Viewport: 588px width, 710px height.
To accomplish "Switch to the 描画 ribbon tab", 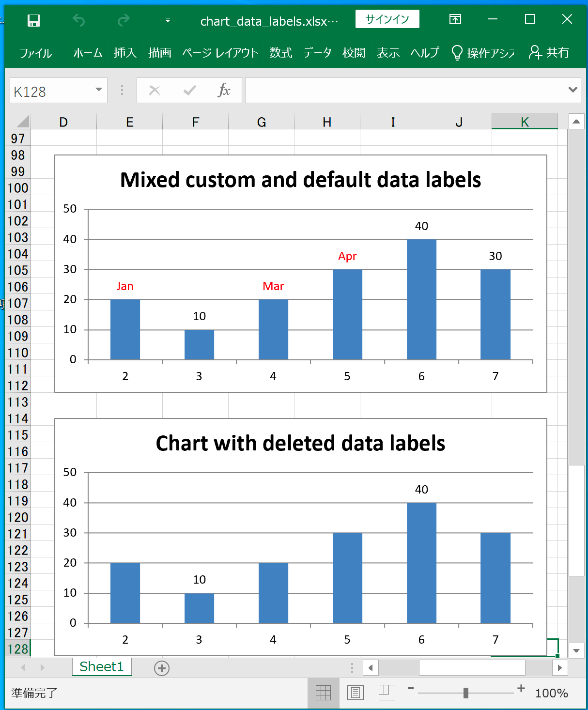I will pyautogui.click(x=160, y=53).
